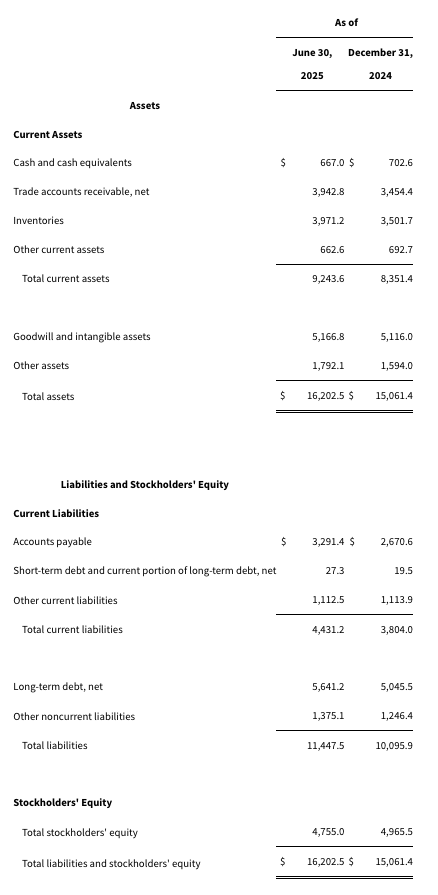Screen dimensions: 438x895
Task: Select the Long-term debt, net value 5,641.2
Action: (x=328, y=687)
